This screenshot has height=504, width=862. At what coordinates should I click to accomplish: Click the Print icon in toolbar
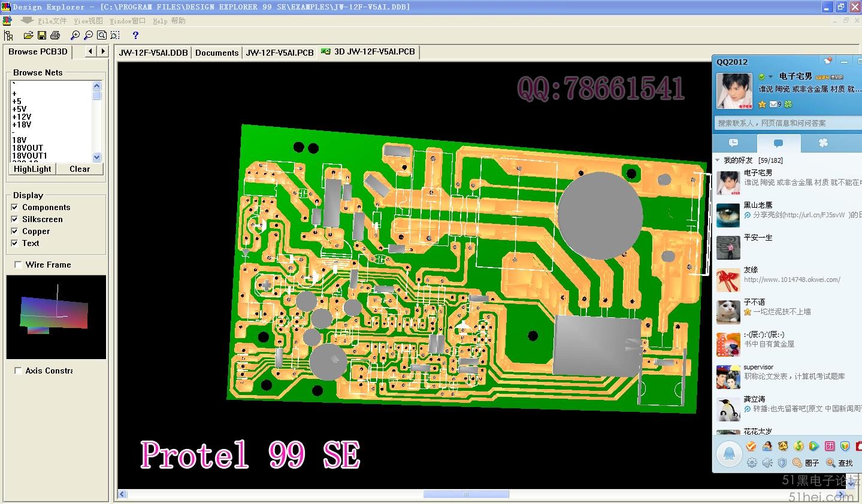55,35
